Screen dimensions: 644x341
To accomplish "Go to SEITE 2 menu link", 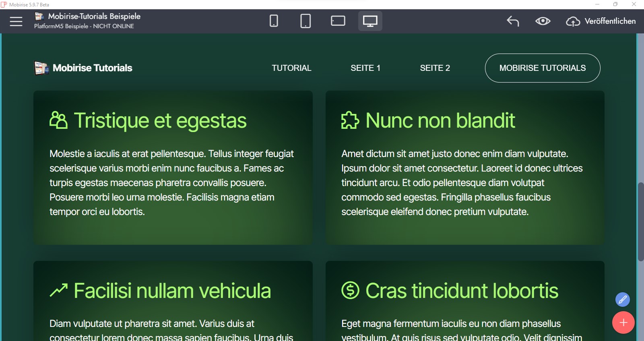I will pos(435,68).
